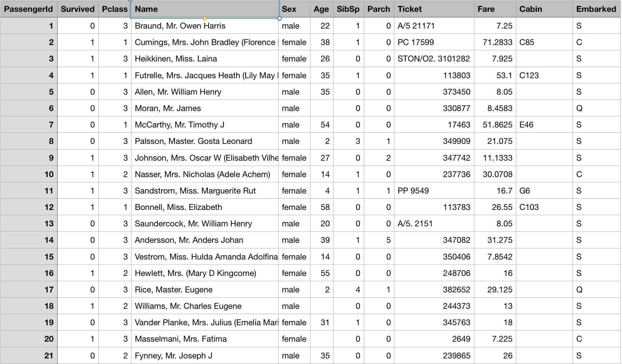The width and height of the screenshot is (623, 364).
Task: Click the Embarked column header
Action: click(596, 9)
